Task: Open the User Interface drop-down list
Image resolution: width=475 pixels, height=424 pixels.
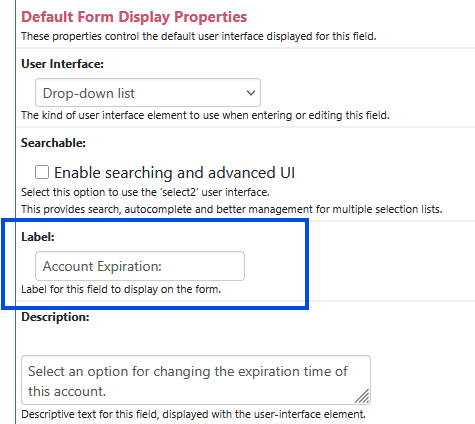Action: coord(148,93)
